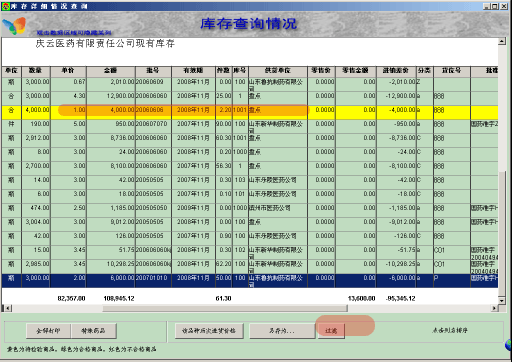Viewport: 512px width, 362px height.
Task: Sort by the 货位号 column header
Action: point(452,71)
